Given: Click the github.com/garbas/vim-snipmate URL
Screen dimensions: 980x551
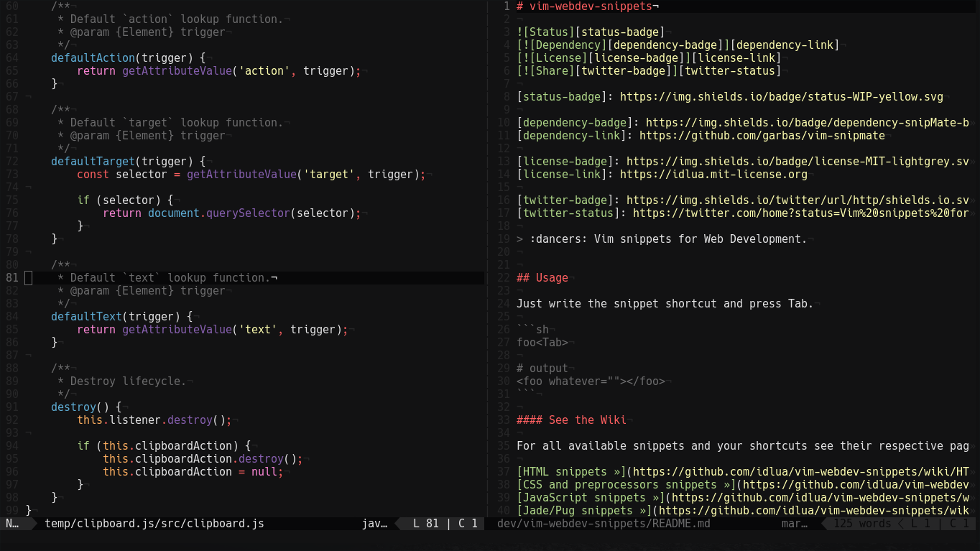Looking at the screenshot, I should (762, 135).
